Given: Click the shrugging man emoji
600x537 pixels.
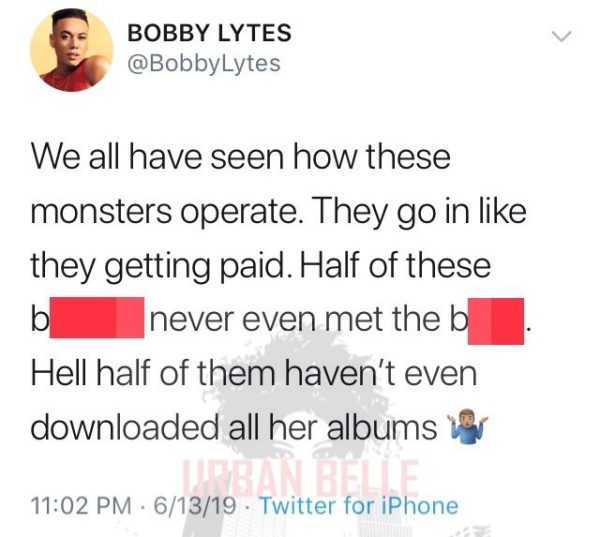Looking at the screenshot, I should pyautogui.click(x=469, y=427).
